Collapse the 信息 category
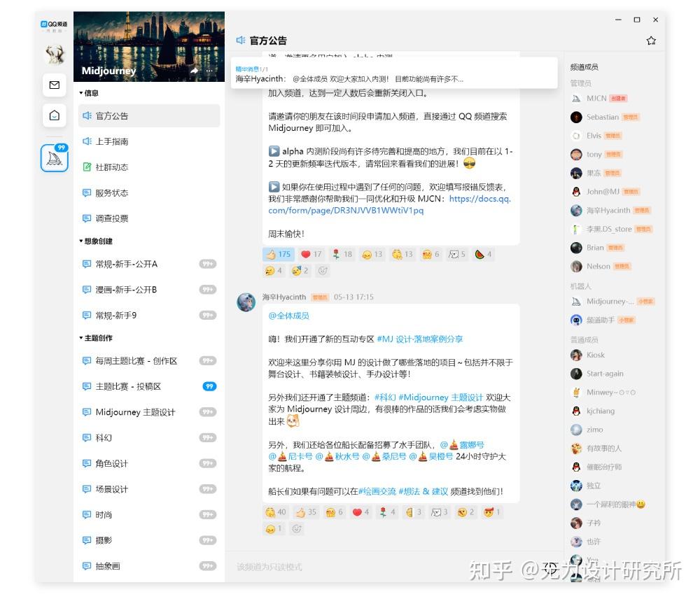The image size is (700, 599). (x=89, y=93)
